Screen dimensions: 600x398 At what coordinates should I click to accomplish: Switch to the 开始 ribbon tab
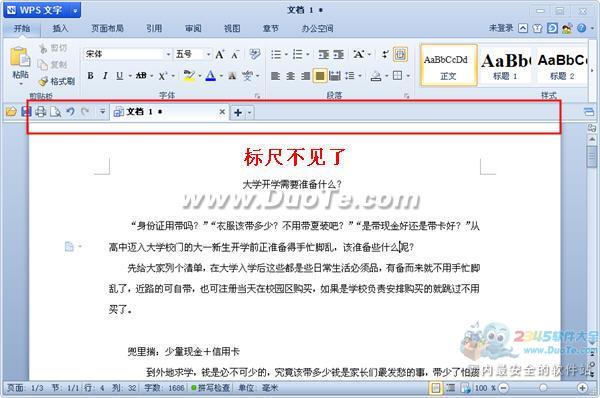22,28
